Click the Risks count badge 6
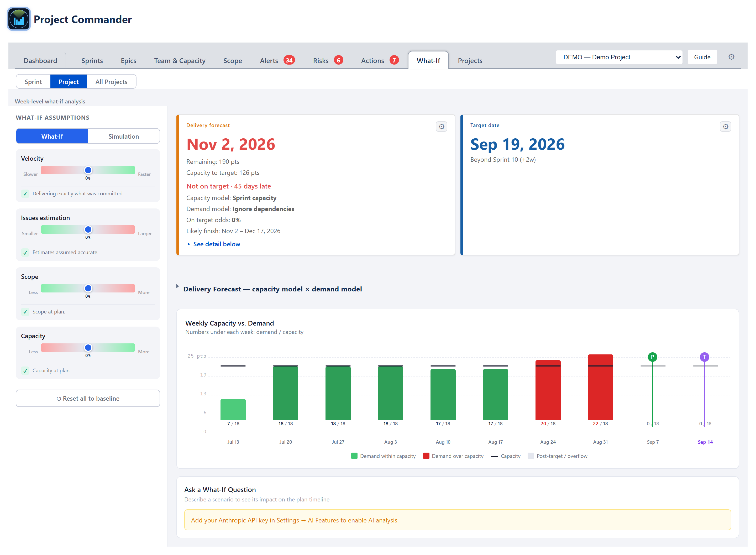 tap(338, 60)
